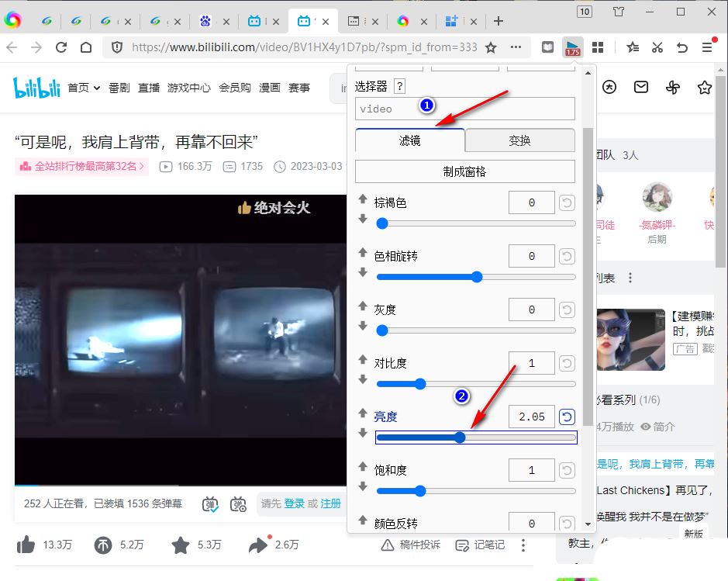Give coins to the video 5.2万

pos(103,545)
